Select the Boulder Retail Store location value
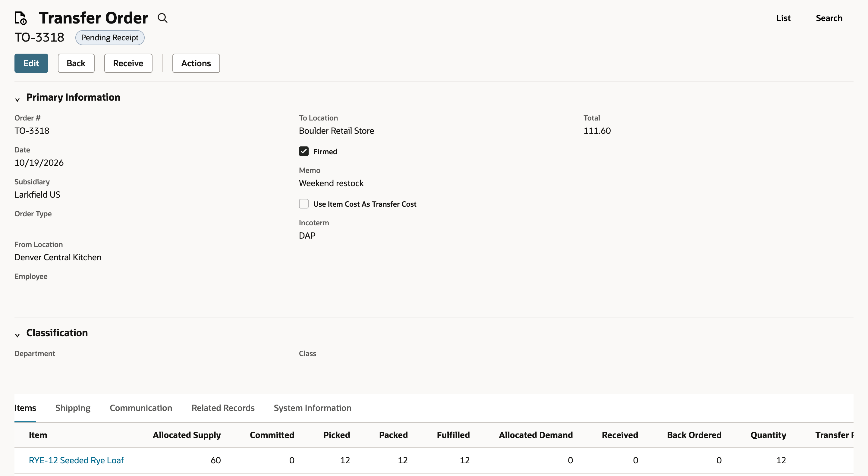 336,131
